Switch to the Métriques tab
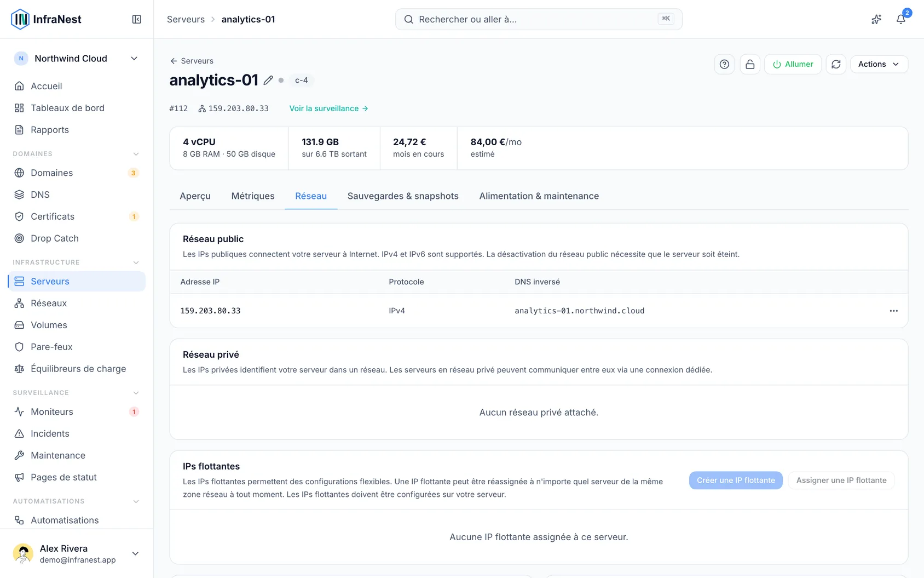 click(253, 196)
